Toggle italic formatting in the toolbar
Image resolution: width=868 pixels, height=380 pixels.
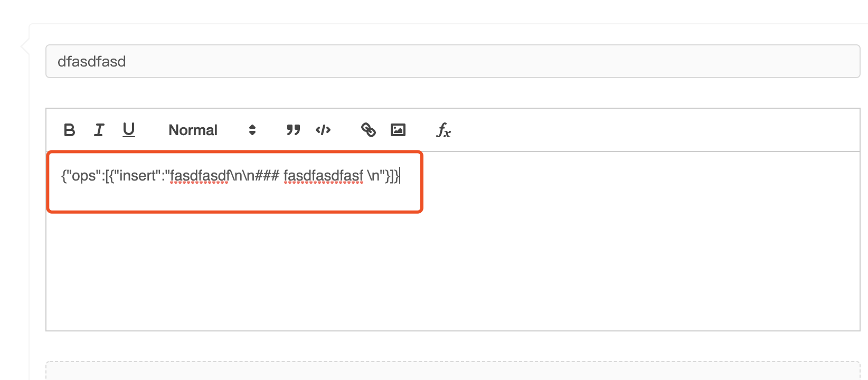[x=99, y=130]
